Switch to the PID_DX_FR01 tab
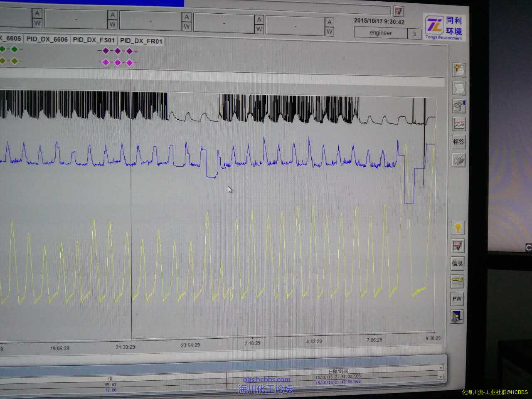This screenshot has height=399, width=532. coord(141,41)
